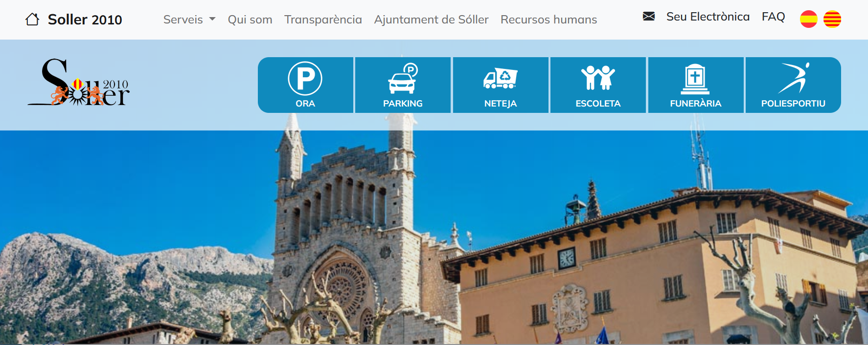The height and width of the screenshot is (345, 868).
Task: Expand the Serveis dropdown menu
Action: [x=189, y=20]
